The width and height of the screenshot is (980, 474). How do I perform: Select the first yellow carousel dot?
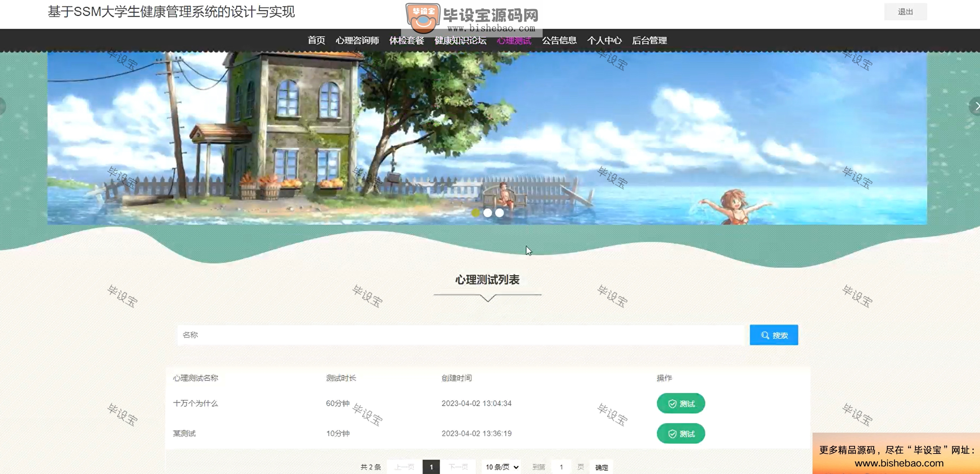pos(475,213)
